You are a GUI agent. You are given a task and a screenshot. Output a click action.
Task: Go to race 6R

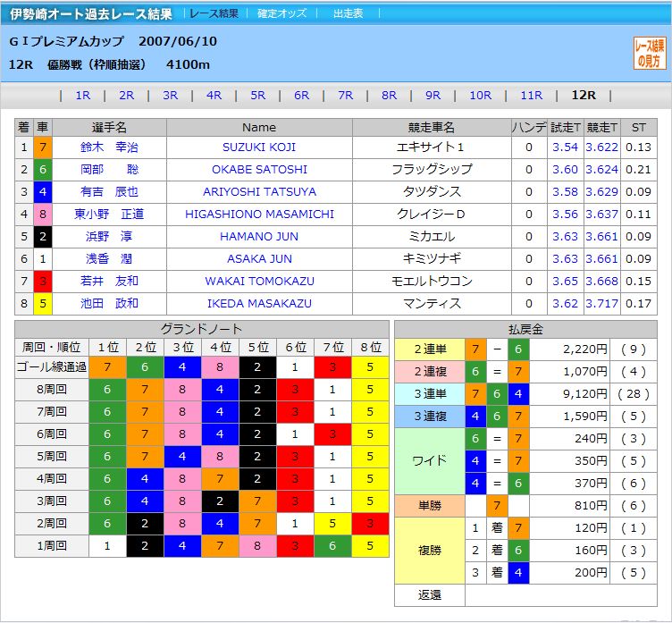pyautogui.click(x=301, y=95)
